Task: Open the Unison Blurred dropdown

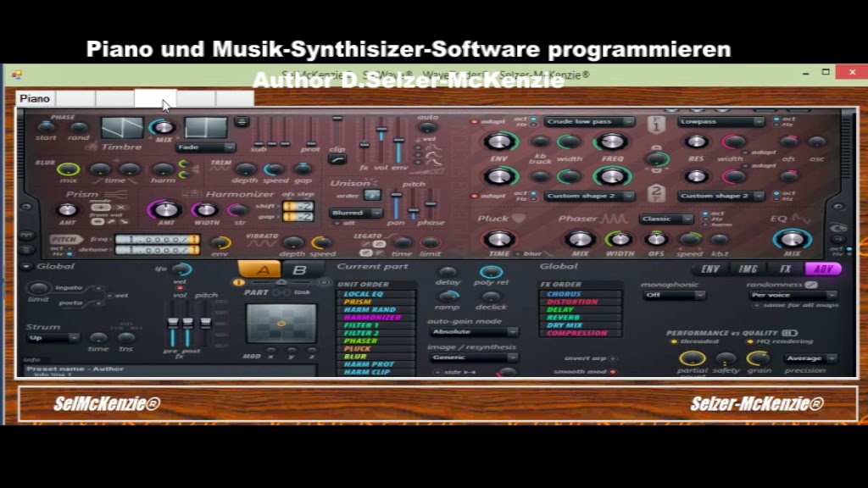Action: pyautogui.click(x=356, y=213)
